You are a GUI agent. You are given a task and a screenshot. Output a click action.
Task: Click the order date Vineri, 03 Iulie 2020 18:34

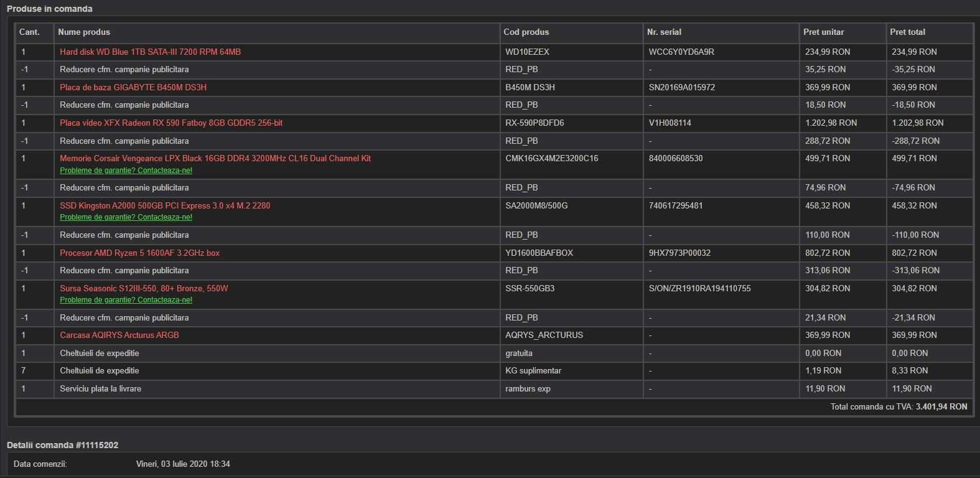(x=183, y=464)
